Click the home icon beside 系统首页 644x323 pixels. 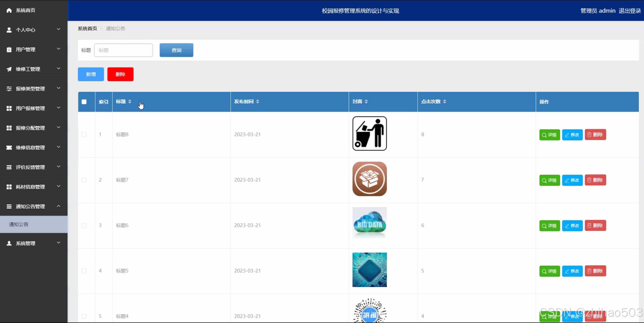point(9,10)
